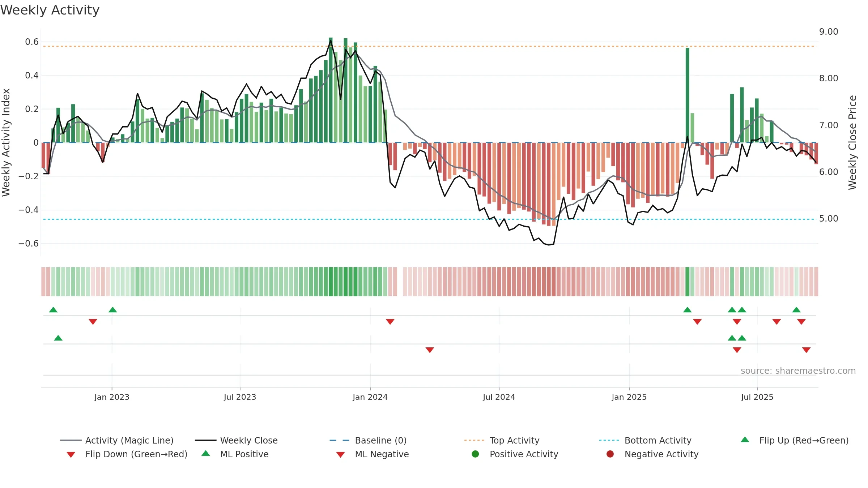Click the first flip-up marker in late 2022

(x=53, y=310)
